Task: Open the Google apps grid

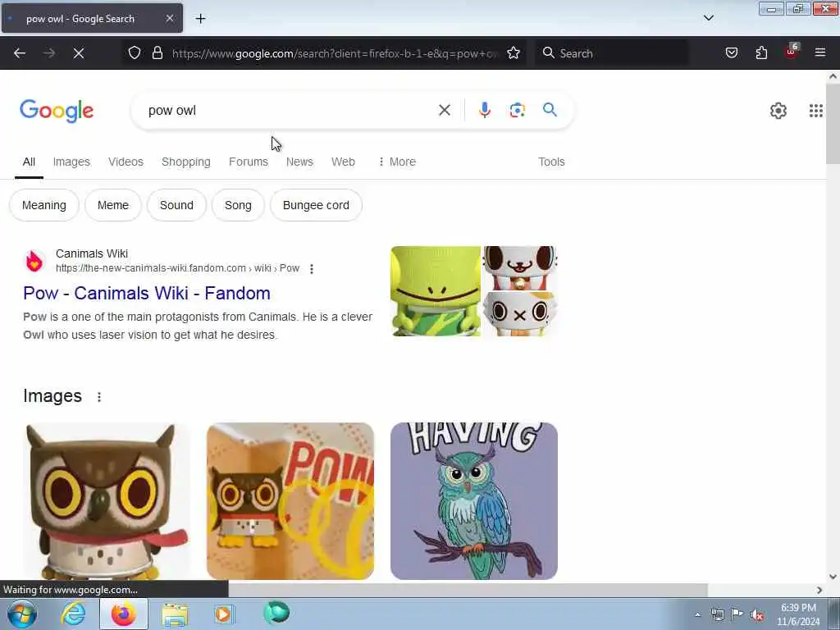Action: point(815,111)
